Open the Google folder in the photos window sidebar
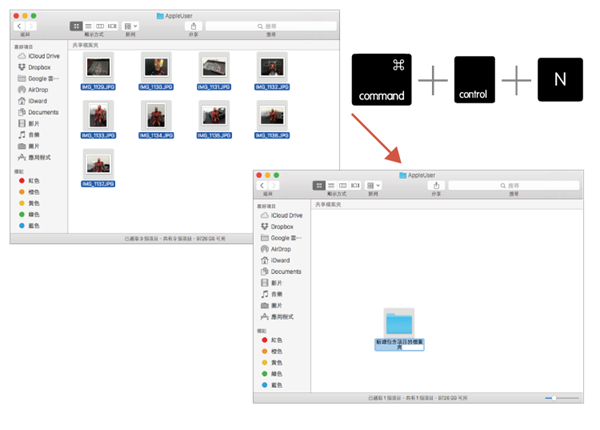Viewport: 600px width, 430px height. point(38,78)
